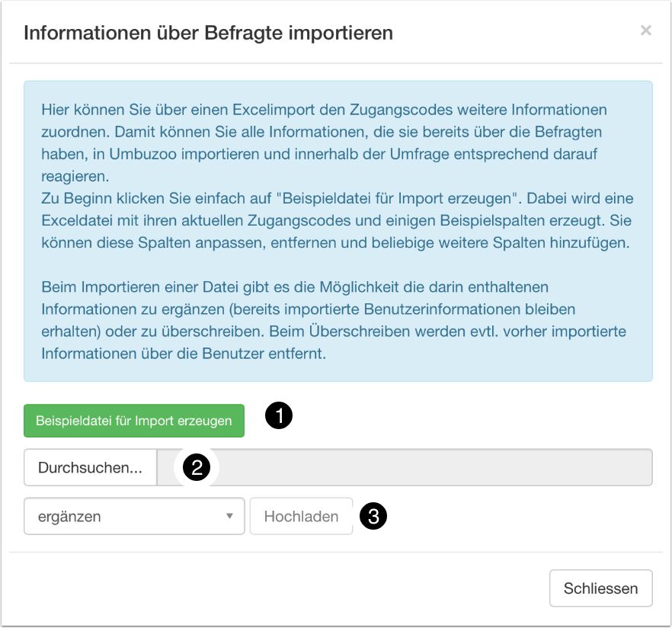This screenshot has width=672, height=628.
Task: Click green Beispieldatei für Import erzeugen button
Action: [134, 421]
